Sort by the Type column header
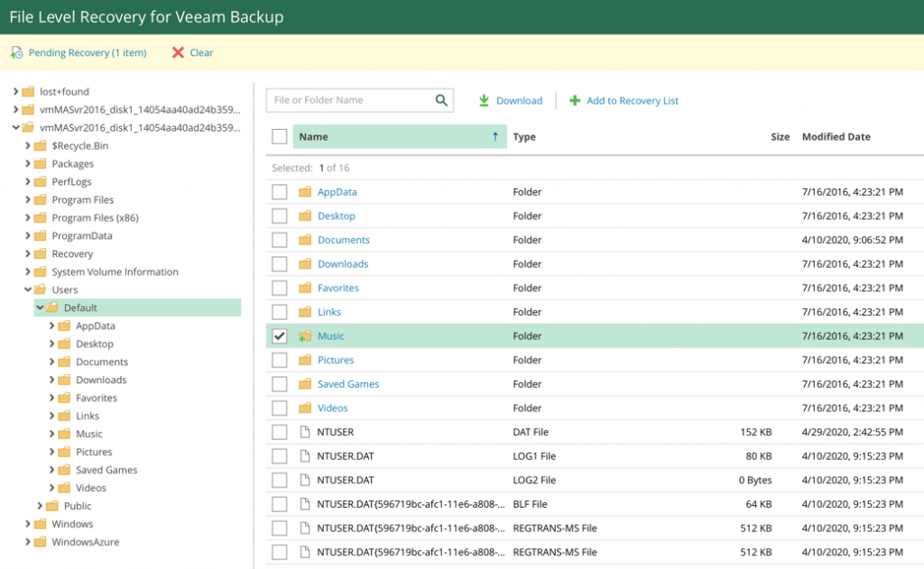 coord(524,137)
